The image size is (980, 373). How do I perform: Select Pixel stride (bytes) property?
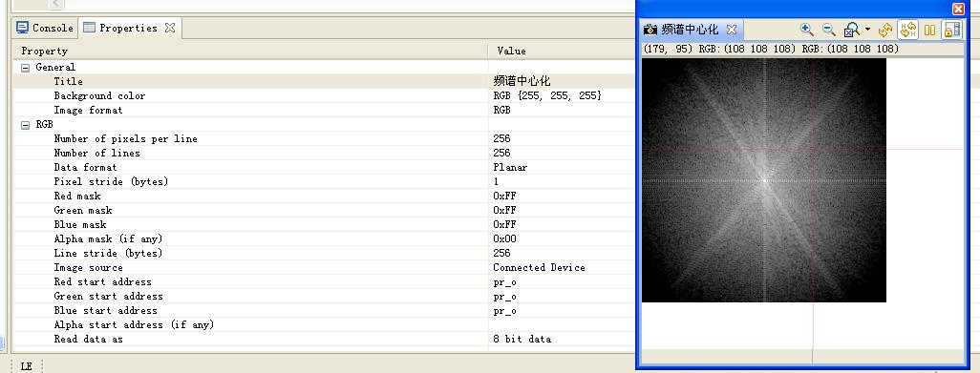click(111, 181)
